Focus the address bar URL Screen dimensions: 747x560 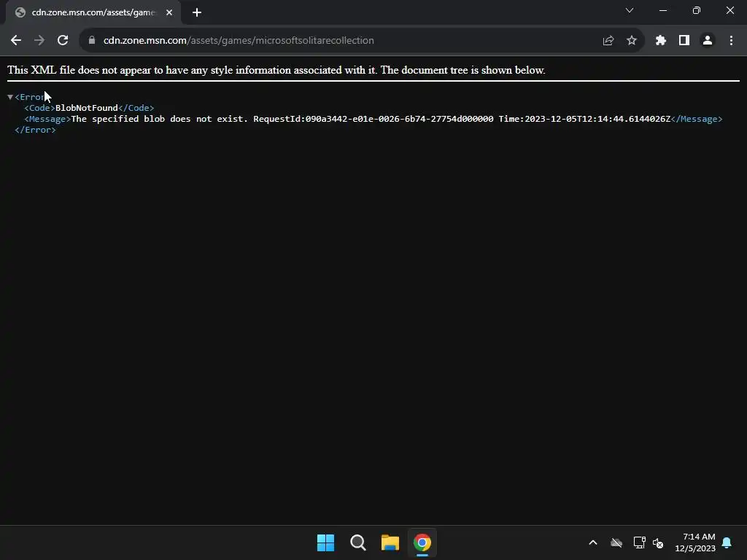239,41
